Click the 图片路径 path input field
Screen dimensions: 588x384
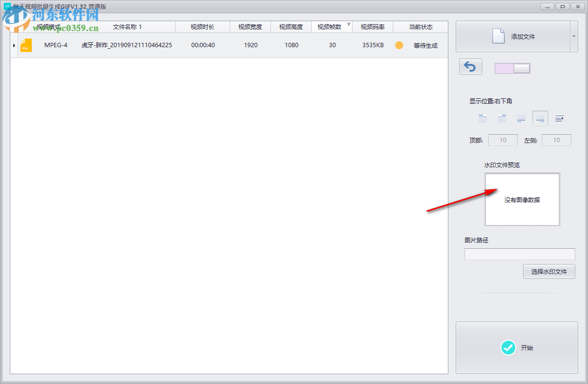click(519, 254)
